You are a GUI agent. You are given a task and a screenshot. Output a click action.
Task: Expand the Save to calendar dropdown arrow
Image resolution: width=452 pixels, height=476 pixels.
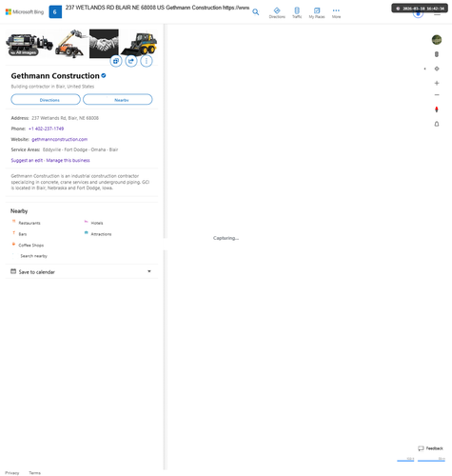click(x=149, y=271)
